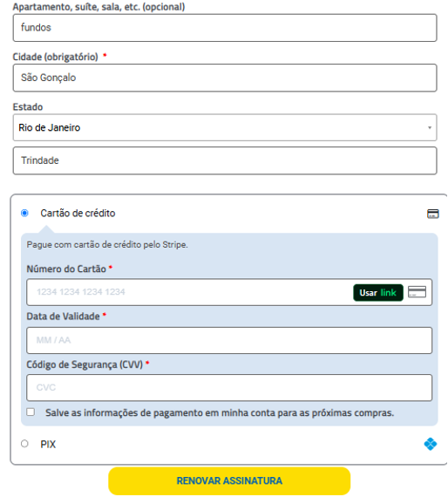Select the Cartão de crédito radio button
The width and height of the screenshot is (448, 497).
point(24,213)
